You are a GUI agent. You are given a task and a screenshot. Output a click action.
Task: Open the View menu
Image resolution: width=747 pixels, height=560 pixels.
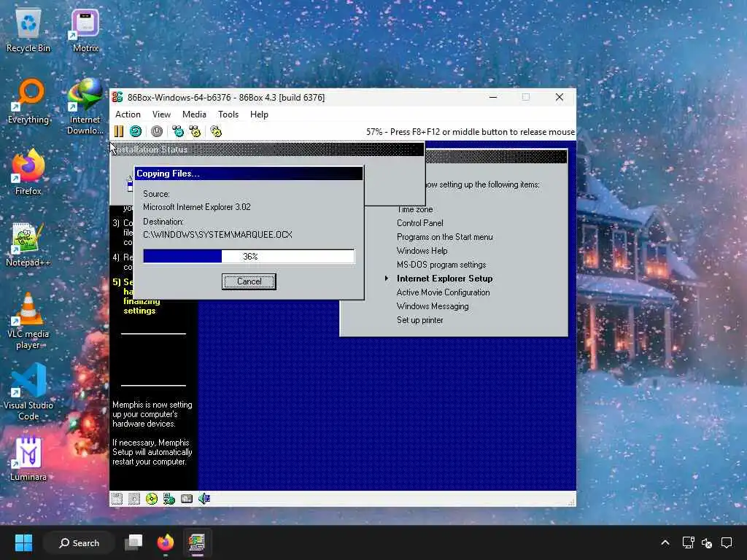click(x=161, y=114)
